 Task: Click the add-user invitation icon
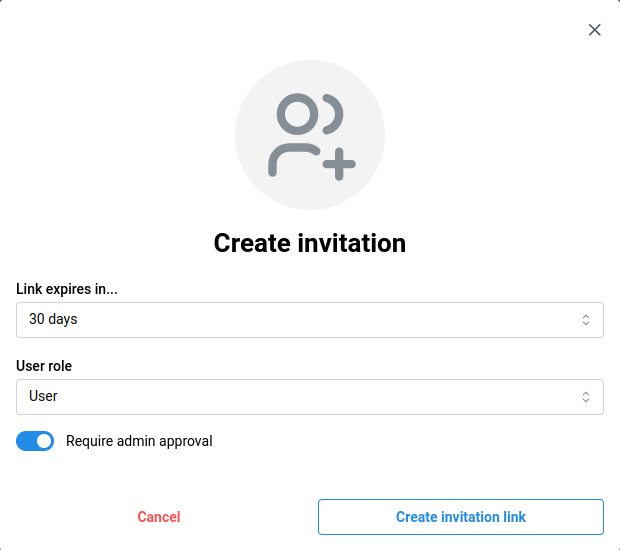310,136
